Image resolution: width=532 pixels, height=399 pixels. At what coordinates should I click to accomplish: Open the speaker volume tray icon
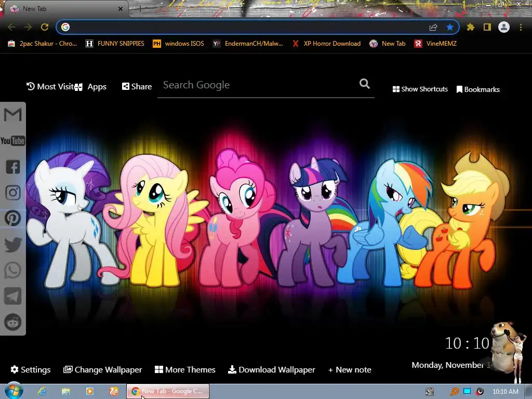coord(480,391)
